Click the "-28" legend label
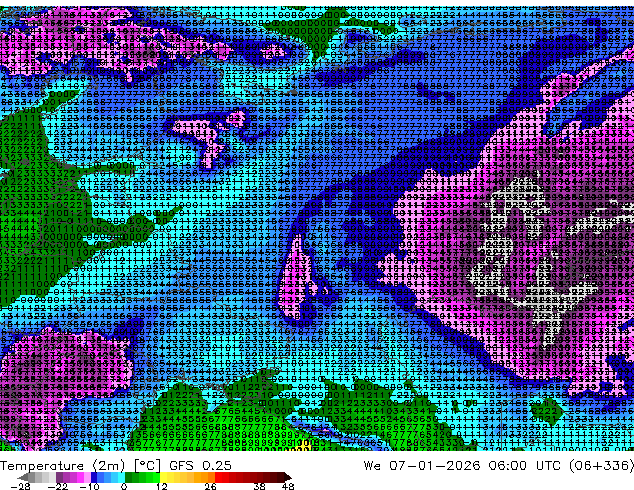This screenshot has height=490, width=634. click(x=20, y=486)
